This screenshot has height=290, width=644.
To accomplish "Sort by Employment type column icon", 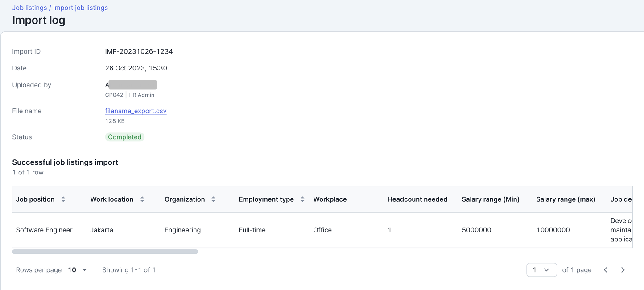I will [302, 199].
